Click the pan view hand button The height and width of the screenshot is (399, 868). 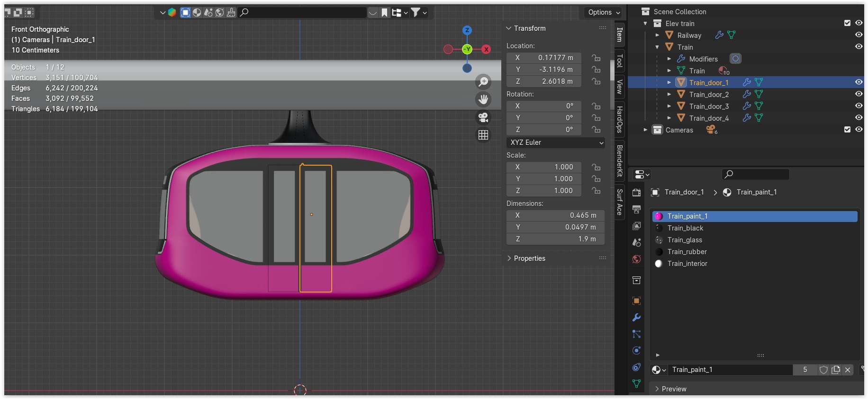point(483,99)
